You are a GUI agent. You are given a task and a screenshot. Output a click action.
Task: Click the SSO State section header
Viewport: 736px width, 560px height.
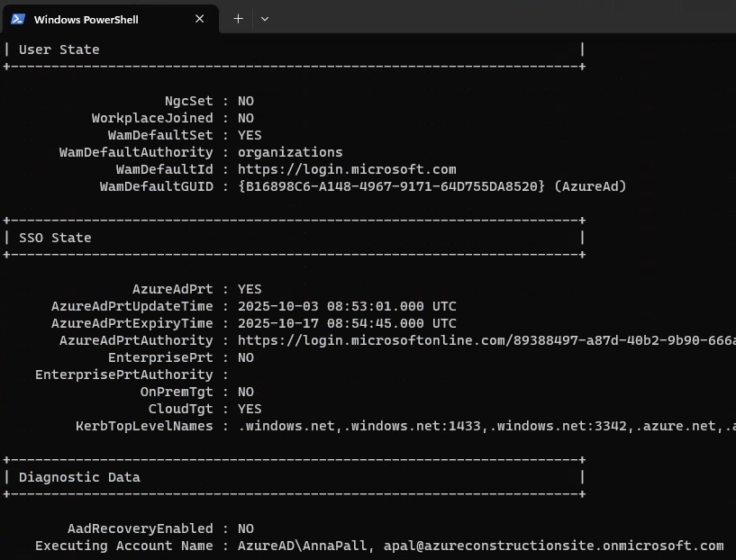click(x=55, y=238)
